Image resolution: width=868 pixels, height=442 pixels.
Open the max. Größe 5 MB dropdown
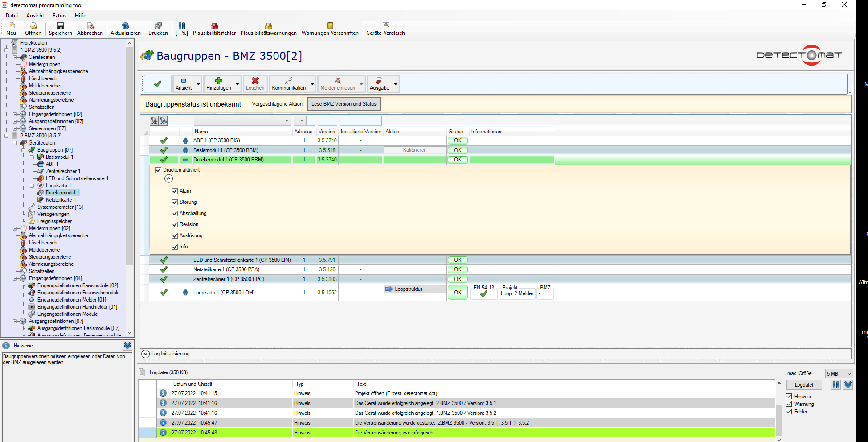[x=839, y=374]
